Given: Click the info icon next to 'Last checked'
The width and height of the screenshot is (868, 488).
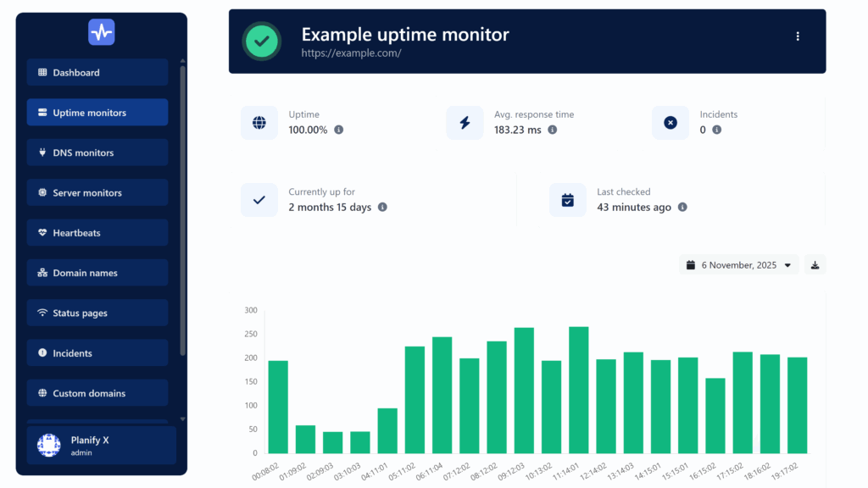Looking at the screenshot, I should (682, 207).
